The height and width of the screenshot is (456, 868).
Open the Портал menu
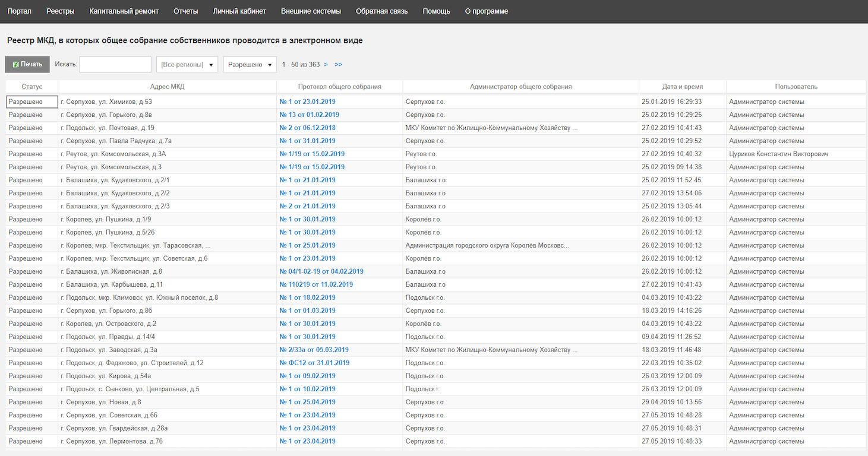click(20, 11)
